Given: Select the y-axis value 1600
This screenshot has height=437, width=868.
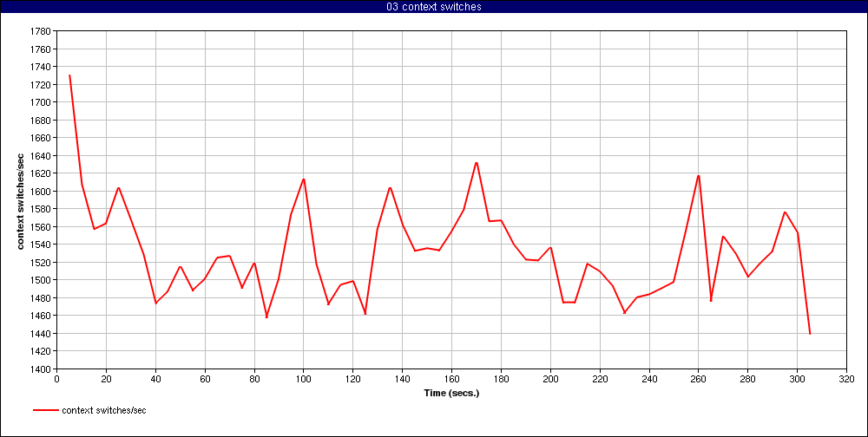Looking at the screenshot, I should coord(42,192).
